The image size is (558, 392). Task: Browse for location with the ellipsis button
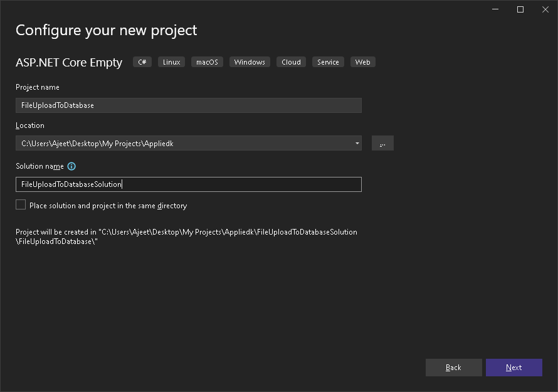[x=382, y=143]
